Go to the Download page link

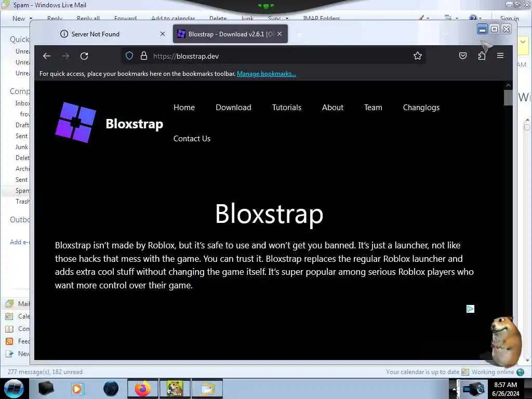pyautogui.click(x=233, y=108)
